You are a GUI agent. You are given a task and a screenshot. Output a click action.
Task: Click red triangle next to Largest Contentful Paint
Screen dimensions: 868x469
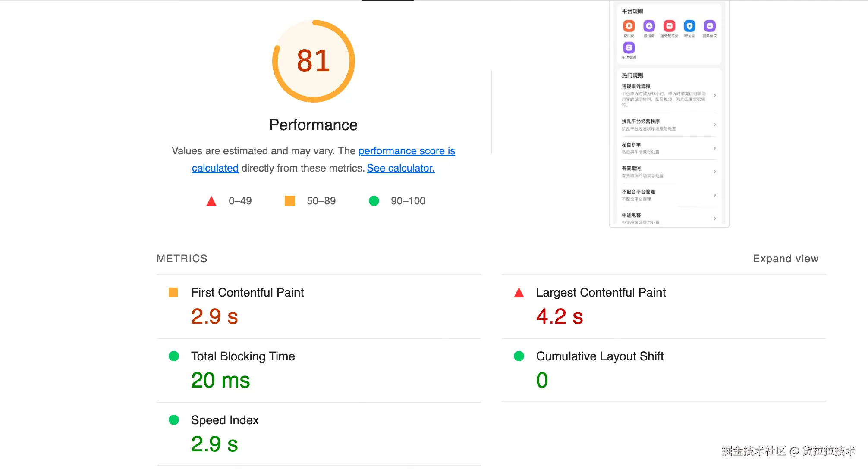click(519, 293)
